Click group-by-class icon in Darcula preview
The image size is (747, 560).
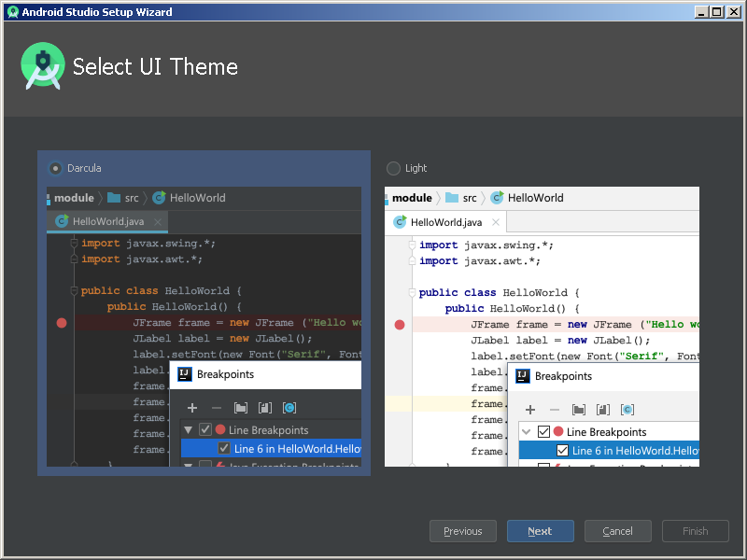point(289,408)
